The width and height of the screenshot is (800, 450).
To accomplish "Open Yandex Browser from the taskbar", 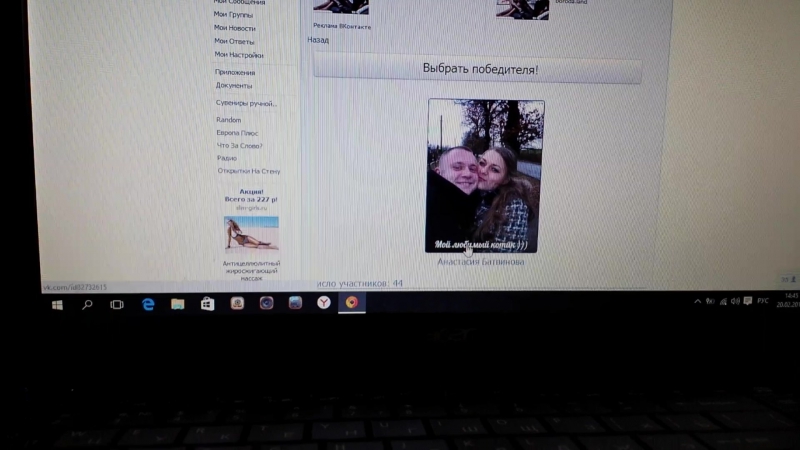I will [x=323, y=303].
